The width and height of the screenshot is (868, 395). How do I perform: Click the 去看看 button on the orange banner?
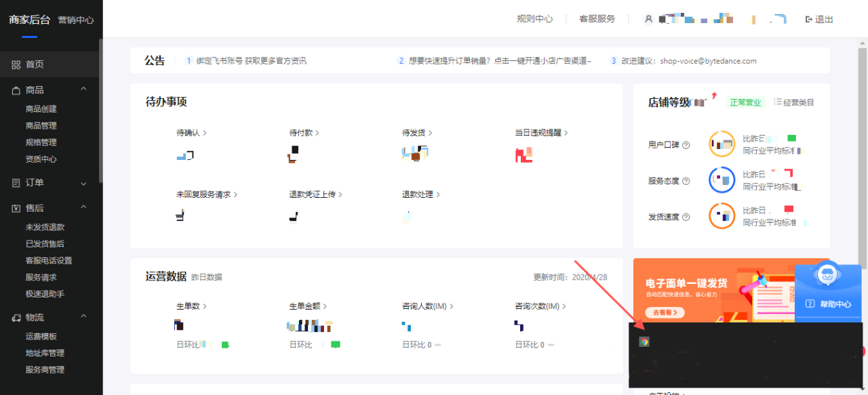coord(664,312)
